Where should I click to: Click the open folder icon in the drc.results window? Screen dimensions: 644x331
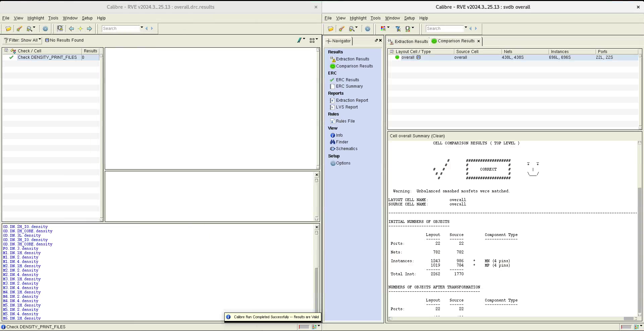(x=8, y=29)
